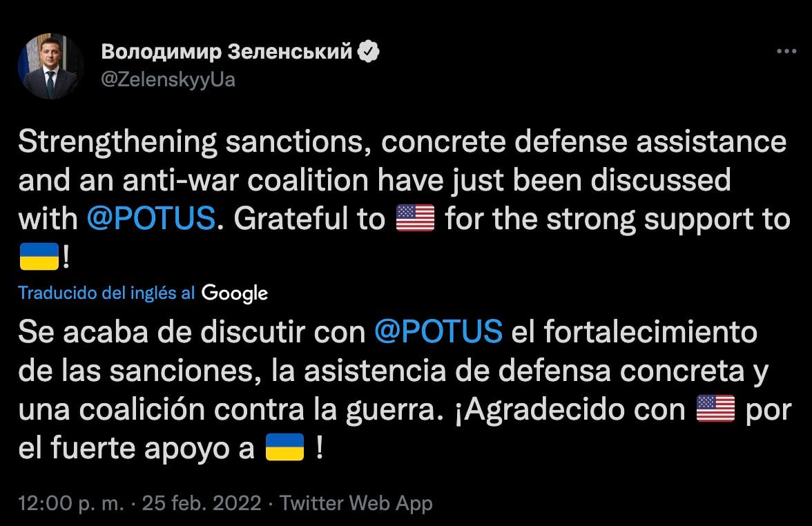812x526 pixels.
Task: Open the @ZelenskyyUa handle link
Action: point(168,80)
